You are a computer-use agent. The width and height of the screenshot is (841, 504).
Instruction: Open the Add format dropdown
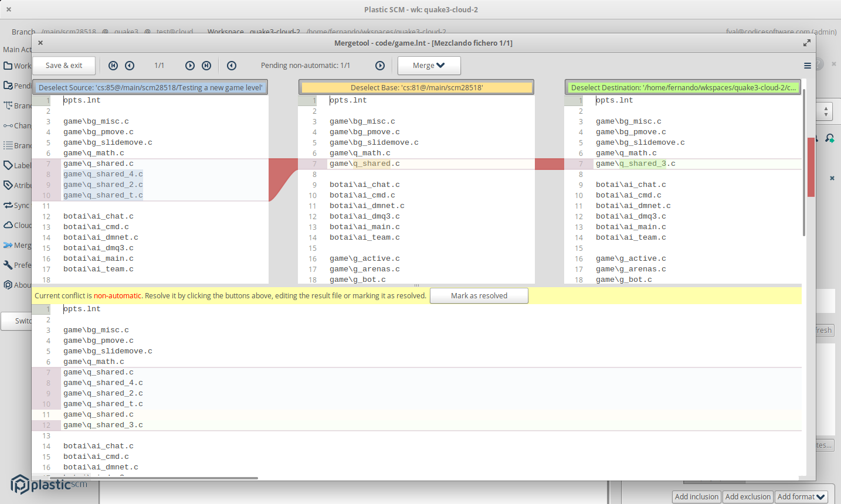[801, 497]
